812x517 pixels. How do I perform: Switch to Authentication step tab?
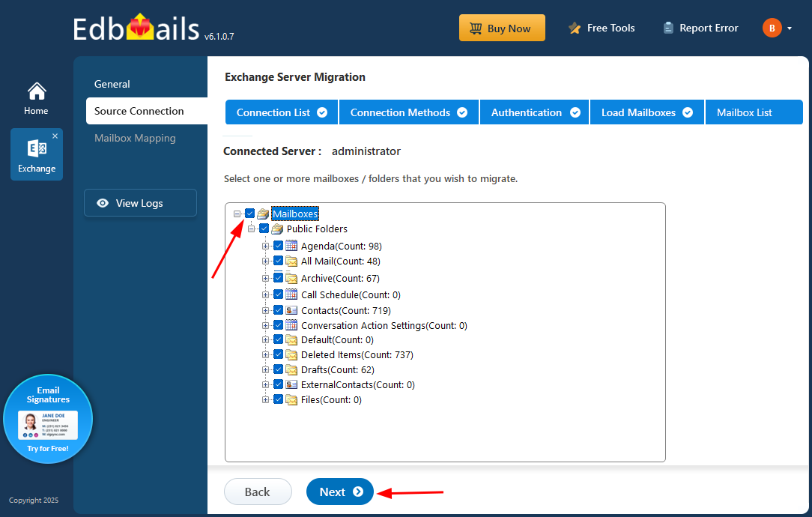535,112
